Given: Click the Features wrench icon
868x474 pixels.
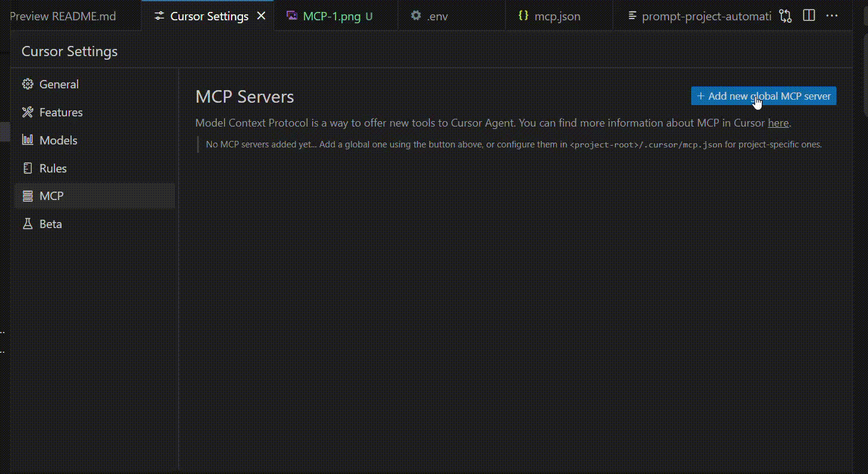Looking at the screenshot, I should coord(27,112).
